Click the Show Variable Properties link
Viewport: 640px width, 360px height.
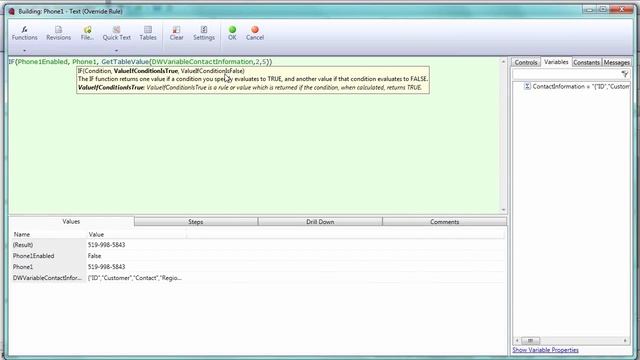pos(545,350)
